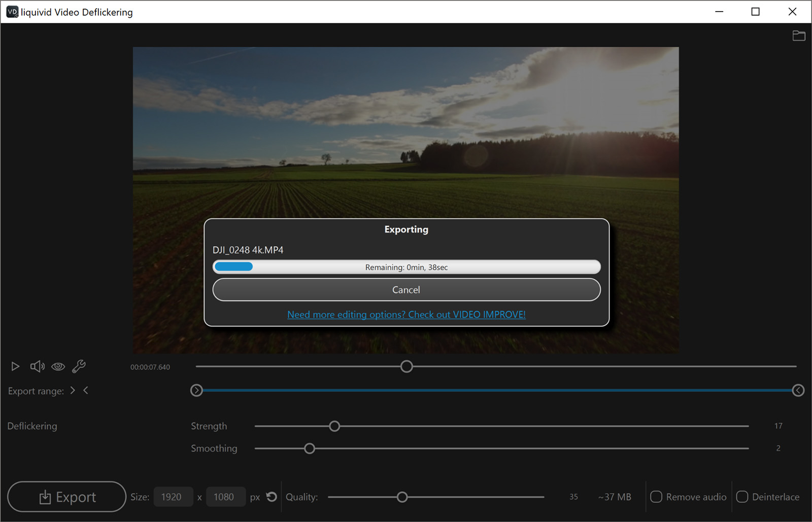Screen dimensions: 812x522
Task: Click the playhead on the playback timeline
Action: coord(406,366)
